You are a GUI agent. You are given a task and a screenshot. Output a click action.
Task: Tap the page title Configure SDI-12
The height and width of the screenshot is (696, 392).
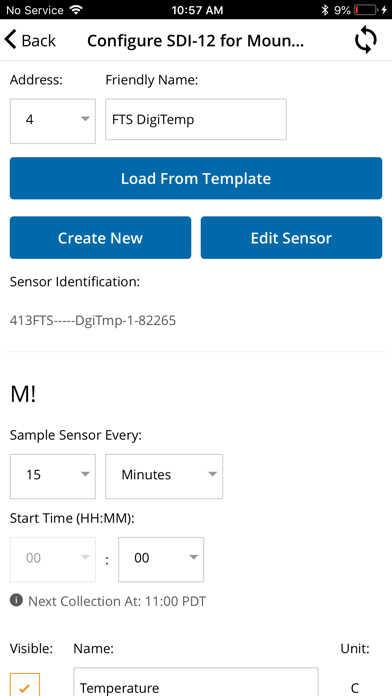(x=196, y=41)
